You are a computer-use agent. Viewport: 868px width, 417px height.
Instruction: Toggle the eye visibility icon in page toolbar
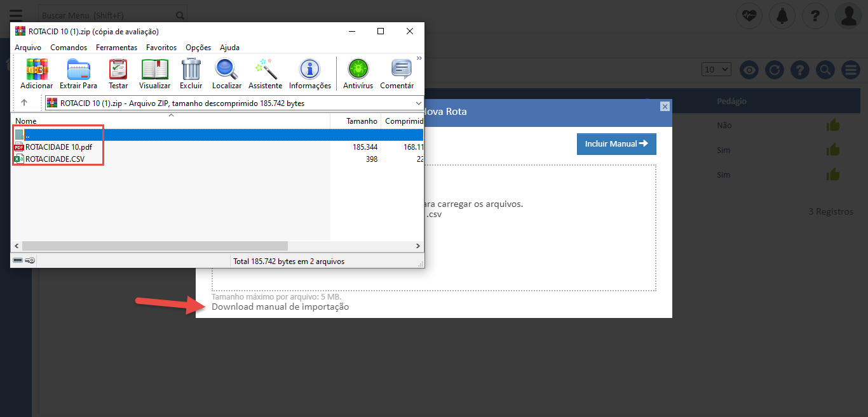(749, 70)
